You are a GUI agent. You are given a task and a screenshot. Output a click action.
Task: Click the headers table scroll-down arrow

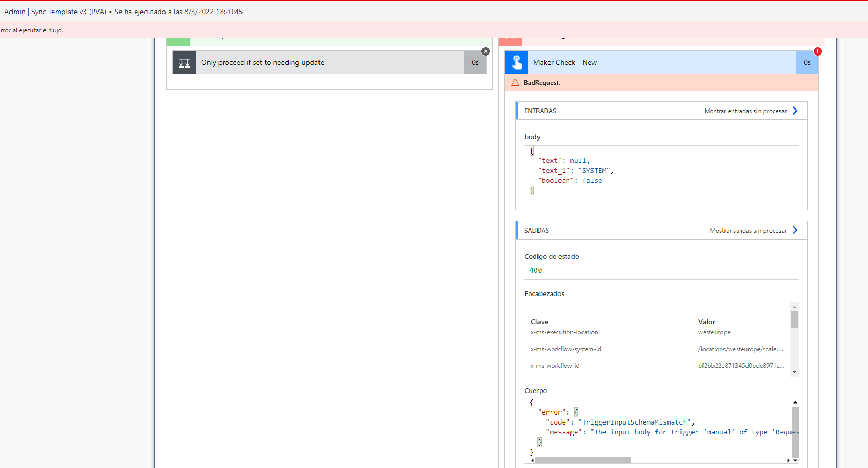(x=795, y=372)
